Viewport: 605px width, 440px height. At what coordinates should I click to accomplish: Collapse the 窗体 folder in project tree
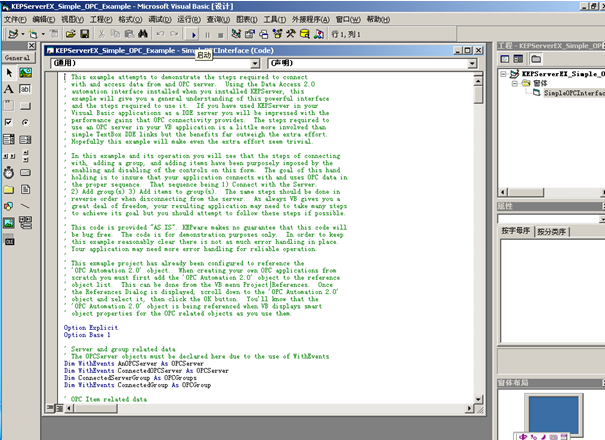pyautogui.click(x=516, y=84)
